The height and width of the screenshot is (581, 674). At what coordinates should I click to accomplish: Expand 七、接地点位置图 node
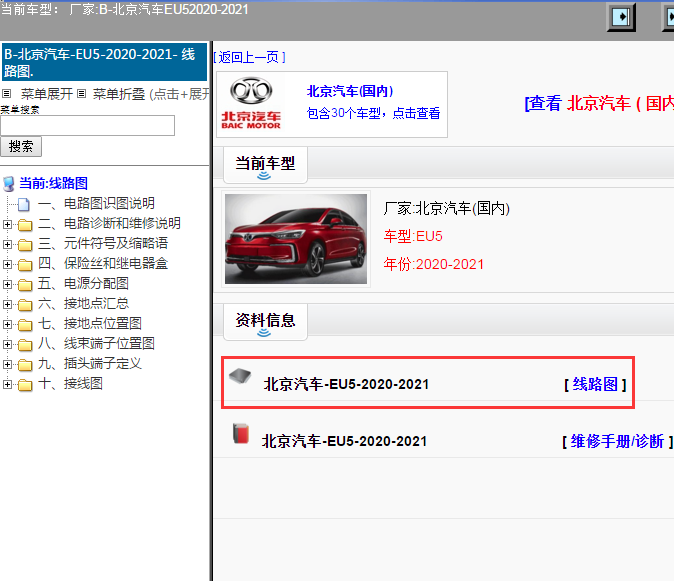click(7, 324)
